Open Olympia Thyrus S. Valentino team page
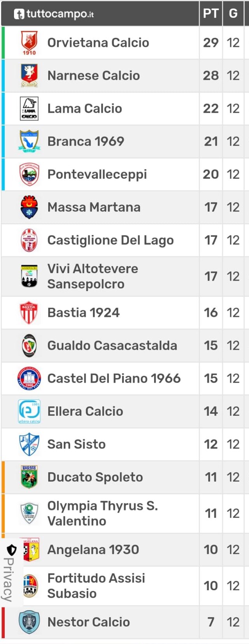The image size is (249, 644). (x=103, y=513)
